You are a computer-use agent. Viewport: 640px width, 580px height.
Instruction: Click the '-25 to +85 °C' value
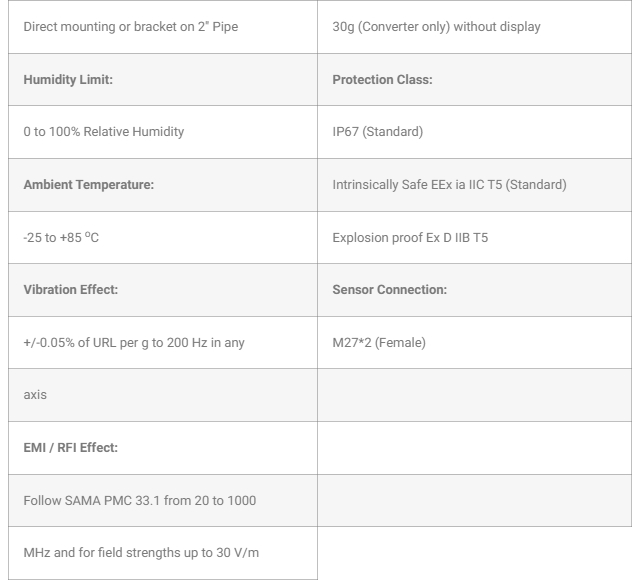pos(62,238)
